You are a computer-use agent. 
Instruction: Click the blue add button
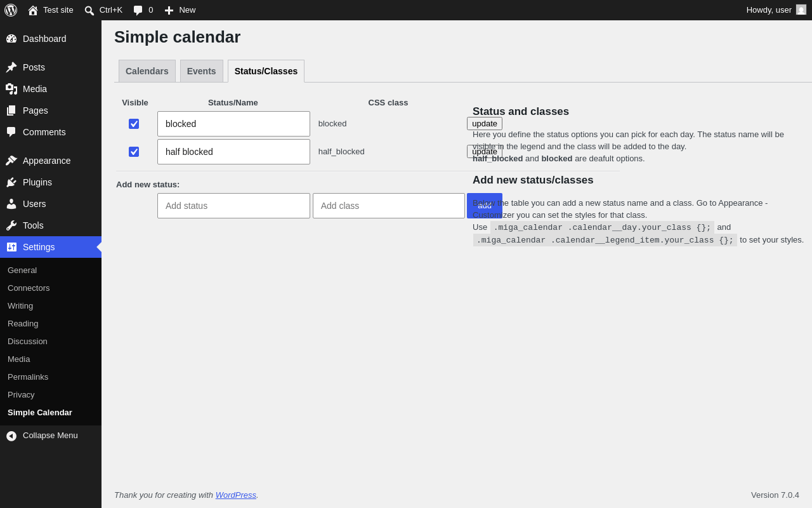(485, 206)
